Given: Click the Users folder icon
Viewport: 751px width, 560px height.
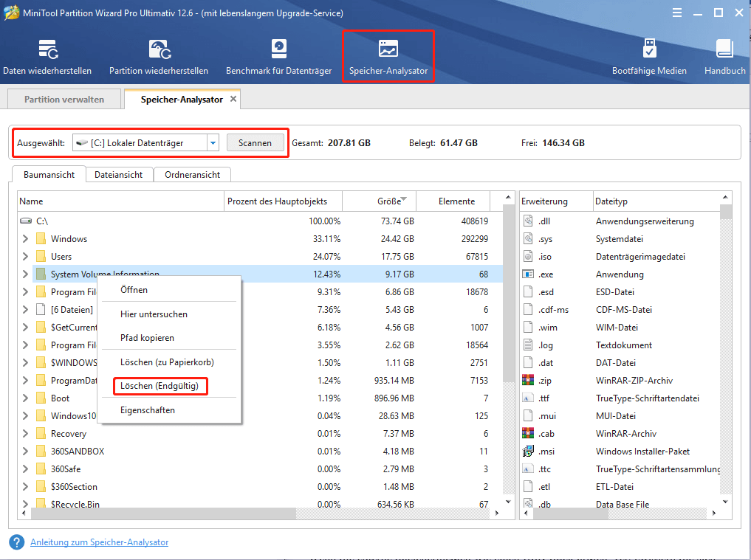Looking at the screenshot, I should [41, 257].
